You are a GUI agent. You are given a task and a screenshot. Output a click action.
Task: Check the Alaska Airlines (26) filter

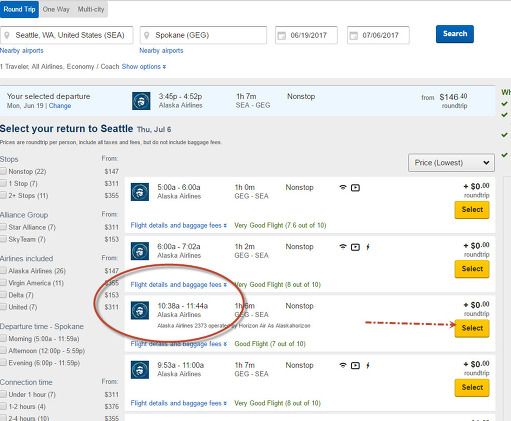[x=3, y=271]
